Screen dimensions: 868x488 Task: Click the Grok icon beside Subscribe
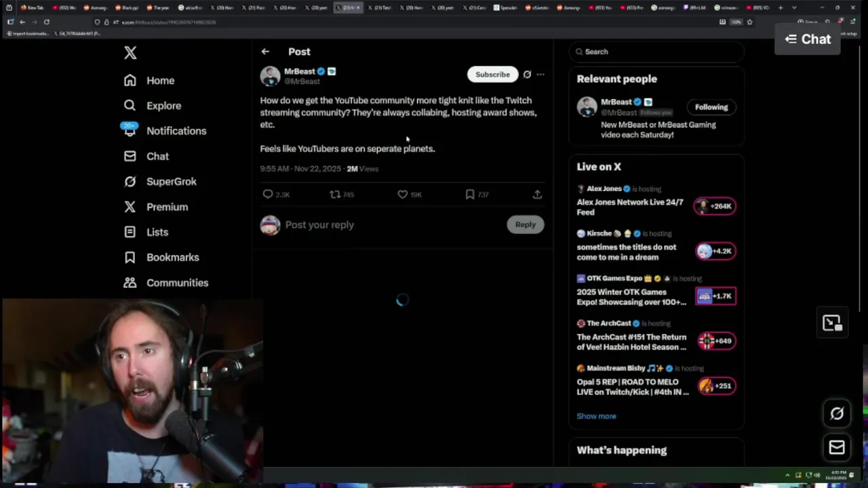pyautogui.click(x=527, y=75)
